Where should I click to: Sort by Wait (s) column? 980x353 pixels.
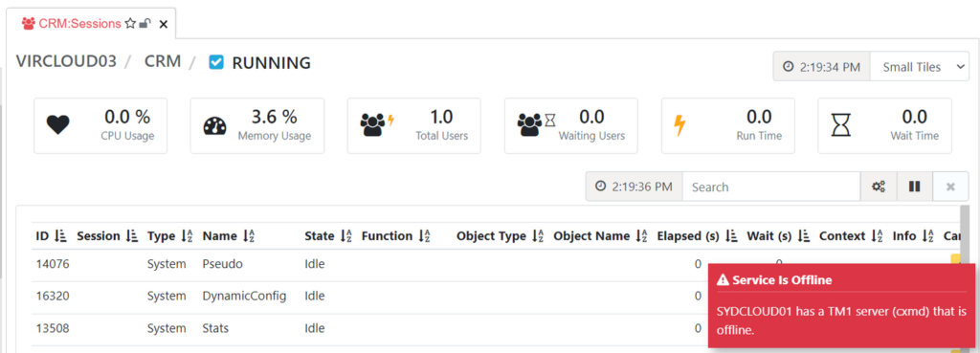[x=778, y=236]
